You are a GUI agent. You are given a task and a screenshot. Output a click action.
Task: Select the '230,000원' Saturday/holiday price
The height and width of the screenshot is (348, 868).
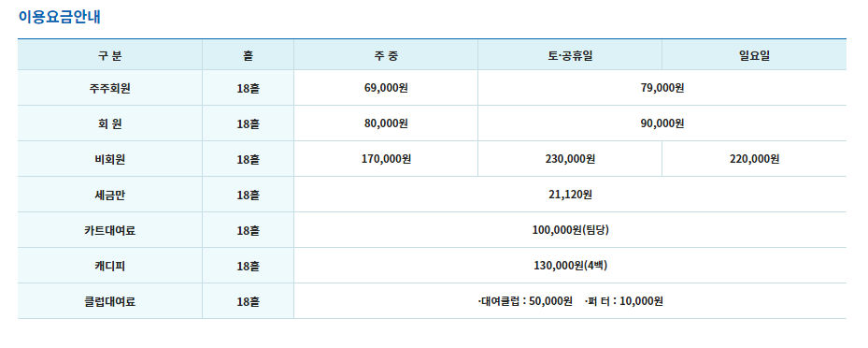click(570, 158)
